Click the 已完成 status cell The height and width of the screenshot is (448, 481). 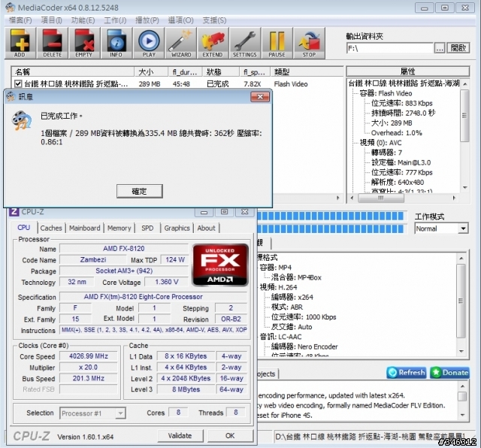pos(217,83)
